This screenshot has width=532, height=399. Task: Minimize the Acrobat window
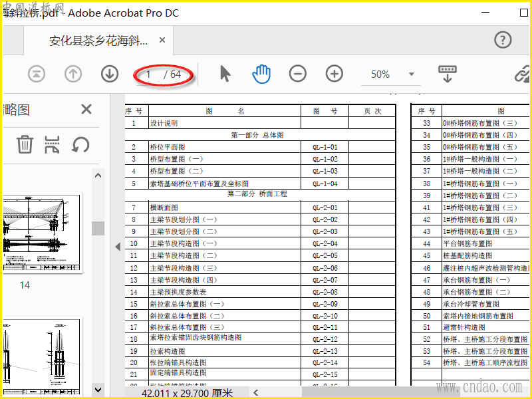485,12
